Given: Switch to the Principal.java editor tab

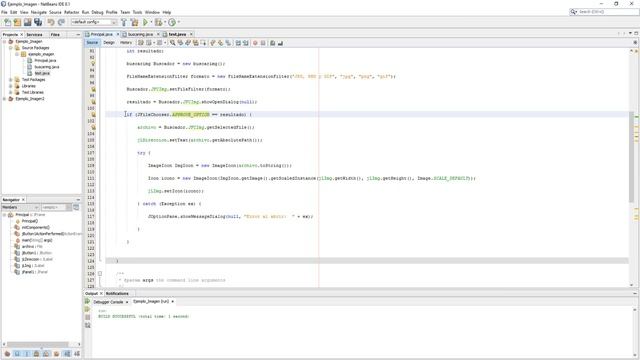Looking at the screenshot, I should click(x=101, y=34).
